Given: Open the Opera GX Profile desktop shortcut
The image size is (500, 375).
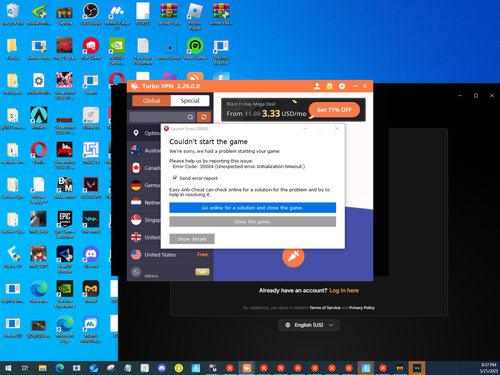Looking at the screenshot, I should pyautogui.click(x=39, y=153).
